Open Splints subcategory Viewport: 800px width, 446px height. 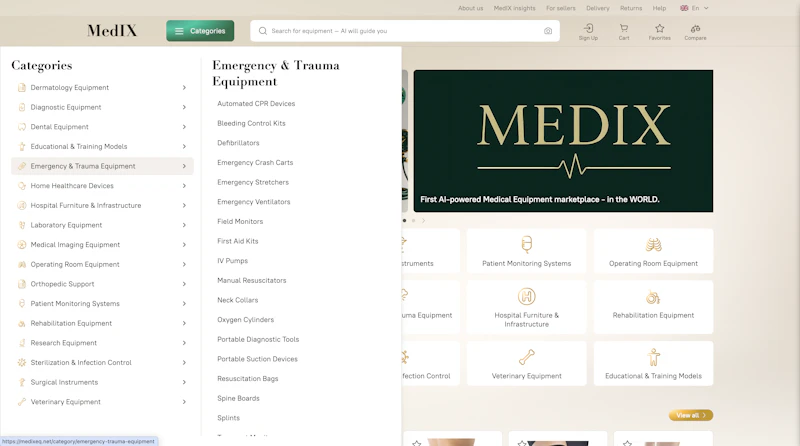tap(229, 418)
